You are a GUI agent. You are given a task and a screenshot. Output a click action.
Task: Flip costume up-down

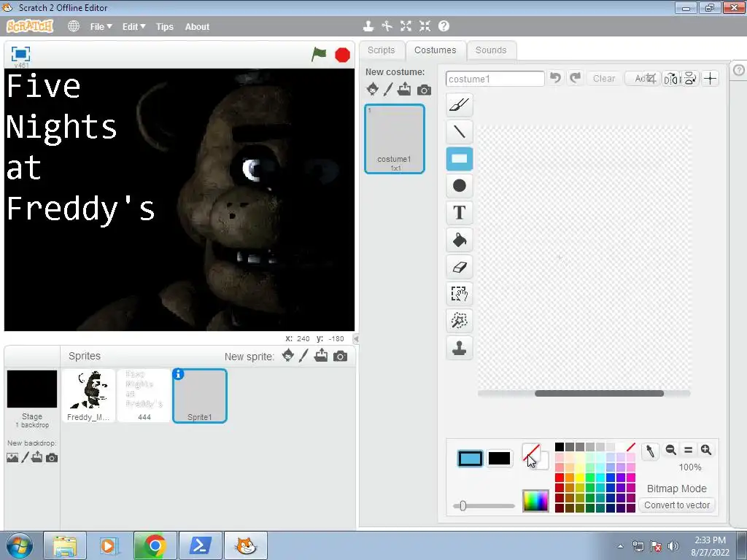[690, 79]
